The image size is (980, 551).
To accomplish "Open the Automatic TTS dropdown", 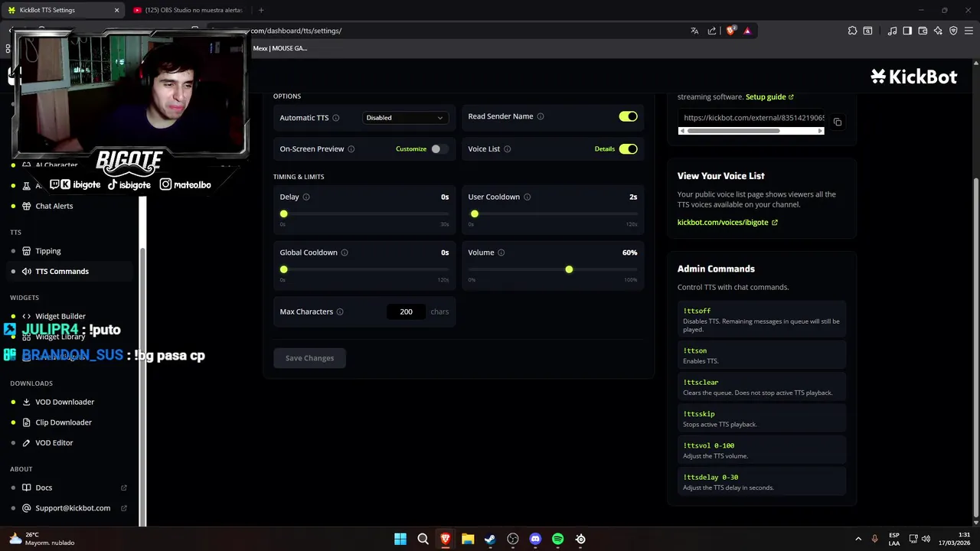I will tap(404, 118).
